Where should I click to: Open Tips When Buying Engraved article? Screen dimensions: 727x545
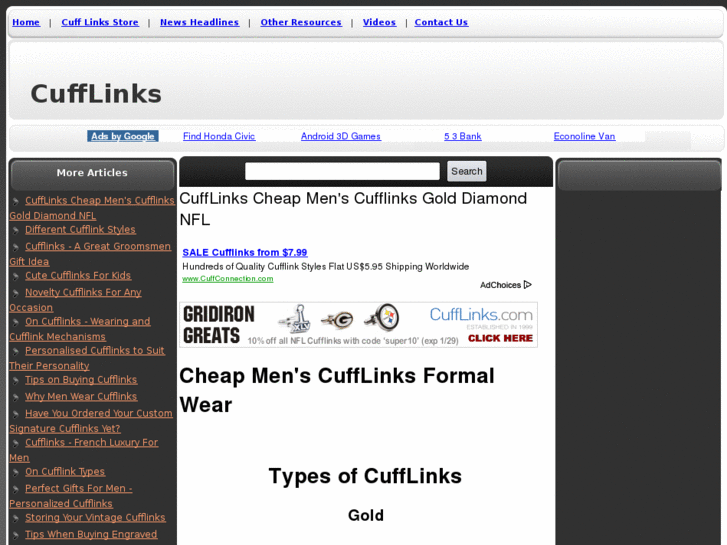(x=91, y=534)
